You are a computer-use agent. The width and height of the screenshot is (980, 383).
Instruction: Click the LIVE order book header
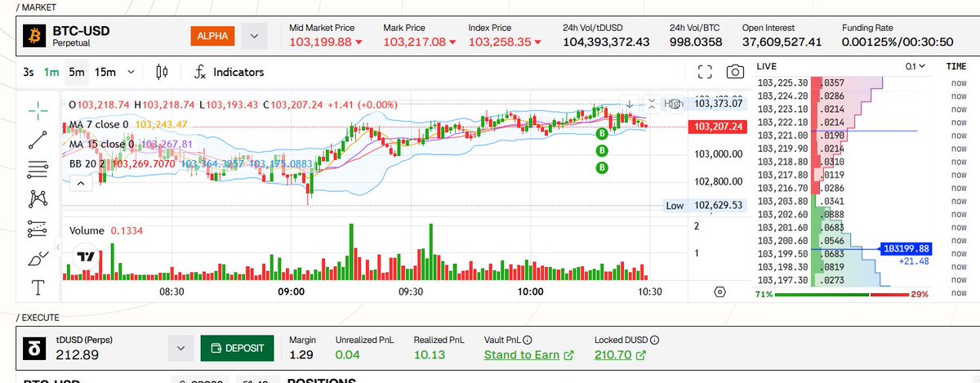pos(768,66)
